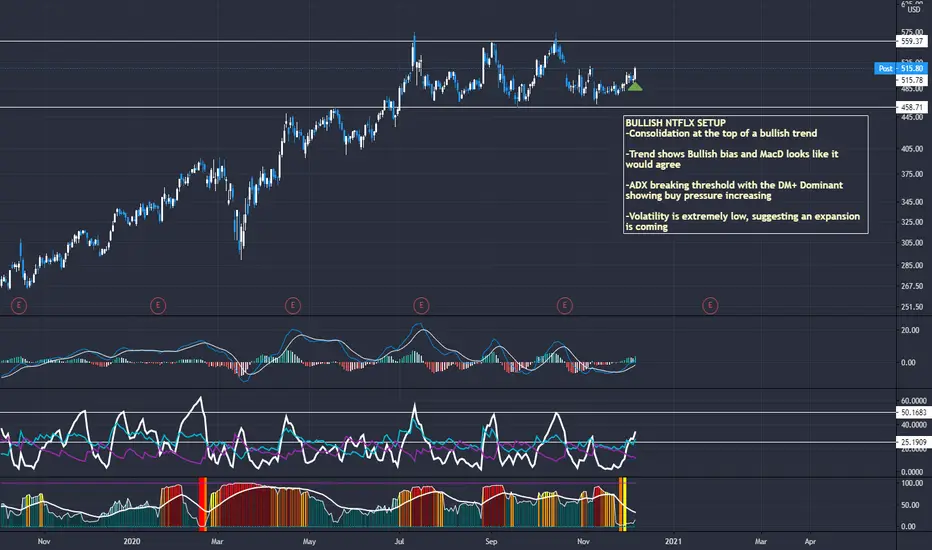
Task: Open the earnings marker before Nov 2020
Action: point(565,306)
